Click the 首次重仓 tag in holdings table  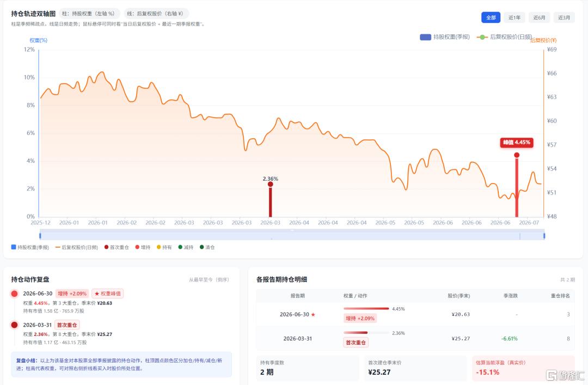coord(356,342)
